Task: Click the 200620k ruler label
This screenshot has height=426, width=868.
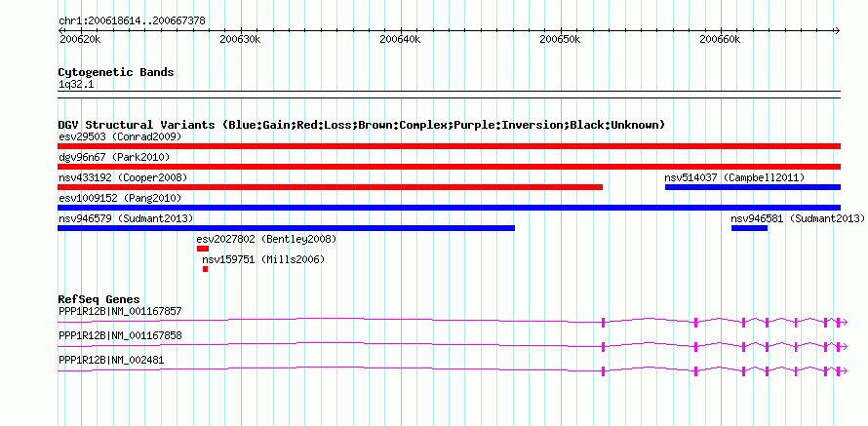Action: (x=80, y=40)
